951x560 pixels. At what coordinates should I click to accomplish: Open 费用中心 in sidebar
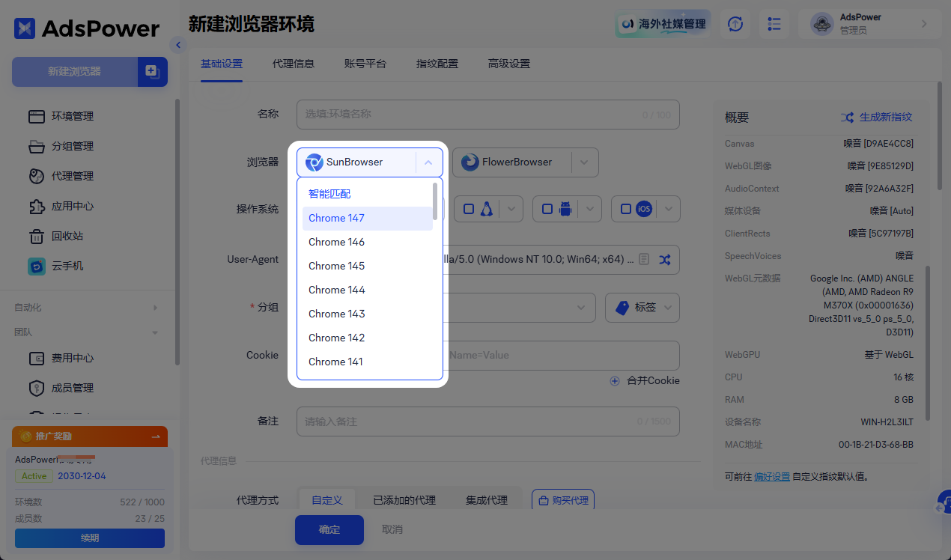(x=73, y=358)
